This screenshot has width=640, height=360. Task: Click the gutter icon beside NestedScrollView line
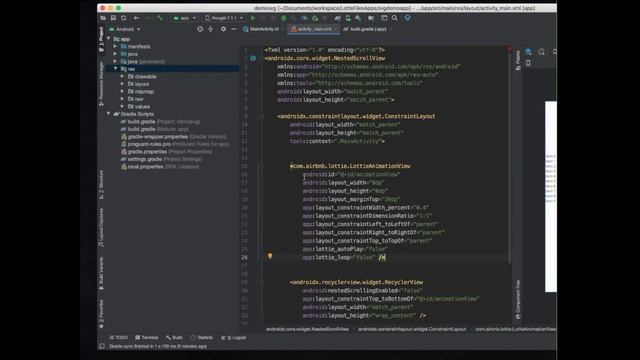coord(253,58)
